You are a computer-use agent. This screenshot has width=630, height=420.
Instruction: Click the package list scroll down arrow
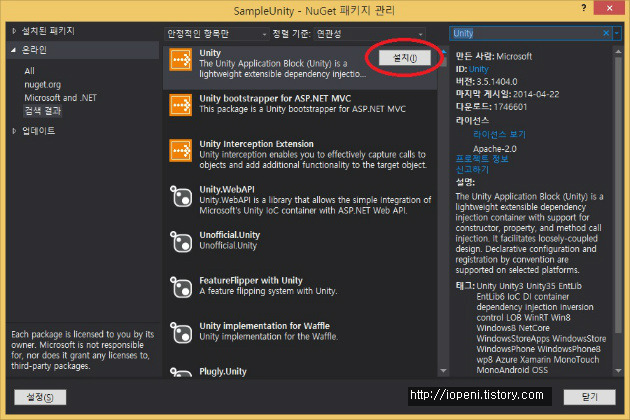443,371
